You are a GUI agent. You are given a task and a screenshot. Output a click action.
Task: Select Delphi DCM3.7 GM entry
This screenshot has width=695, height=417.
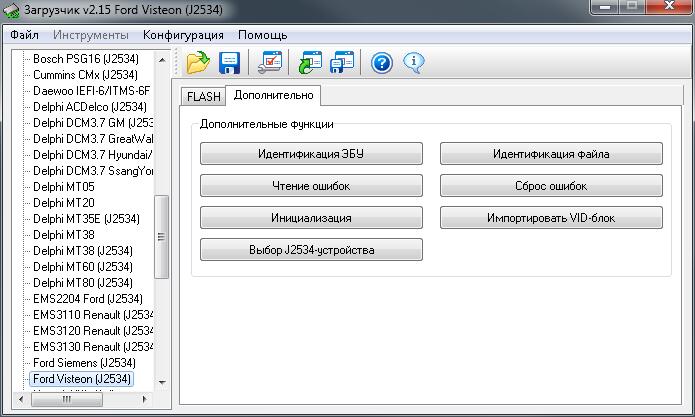click(93, 122)
